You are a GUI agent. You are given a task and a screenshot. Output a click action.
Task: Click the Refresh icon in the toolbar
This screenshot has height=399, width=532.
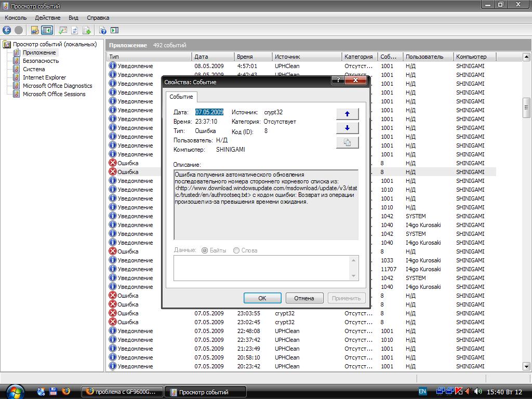pos(75,30)
